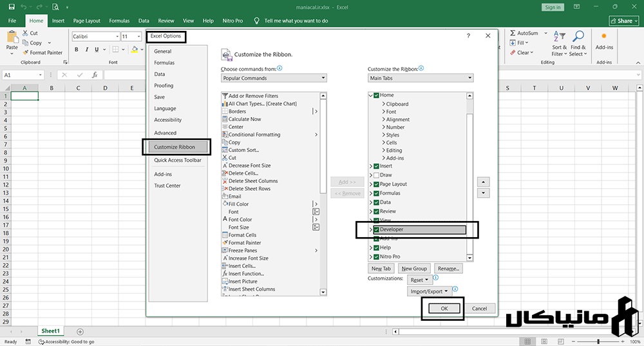Open the Choose commands from dropdown
The image size is (644, 346).
click(274, 78)
